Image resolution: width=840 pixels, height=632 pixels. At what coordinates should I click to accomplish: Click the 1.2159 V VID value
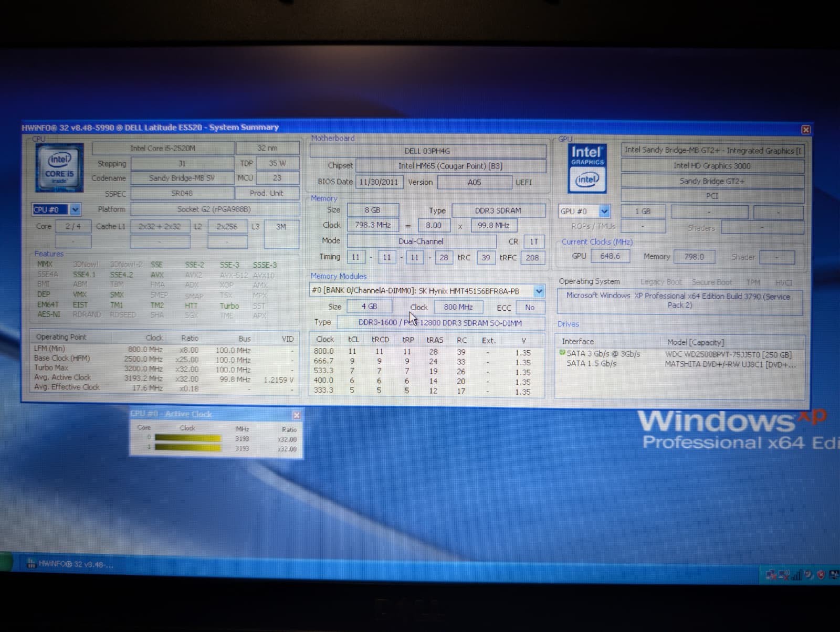click(x=278, y=380)
